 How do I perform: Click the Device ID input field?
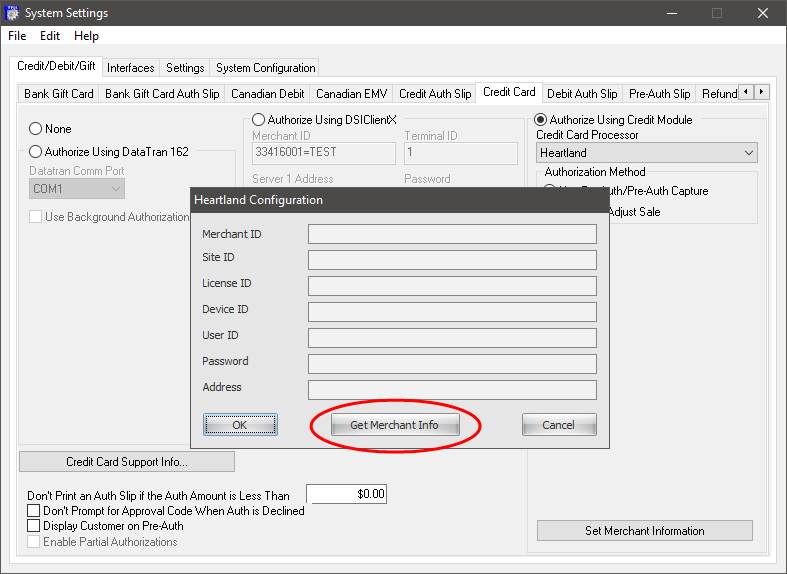[x=452, y=312]
